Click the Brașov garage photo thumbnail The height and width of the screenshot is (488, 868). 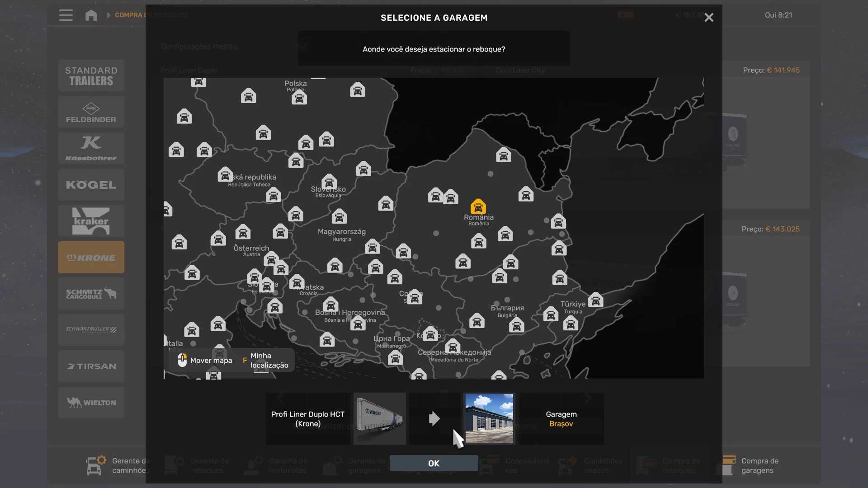[x=489, y=418]
